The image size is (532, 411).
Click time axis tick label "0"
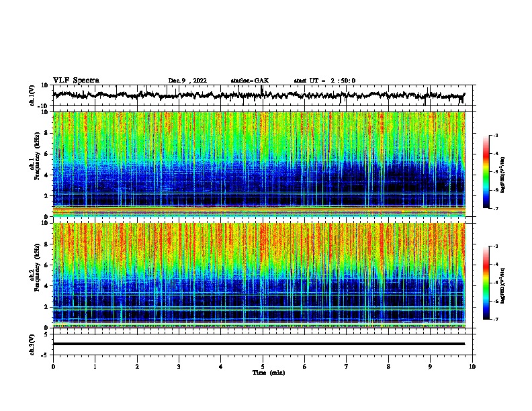point(53,367)
